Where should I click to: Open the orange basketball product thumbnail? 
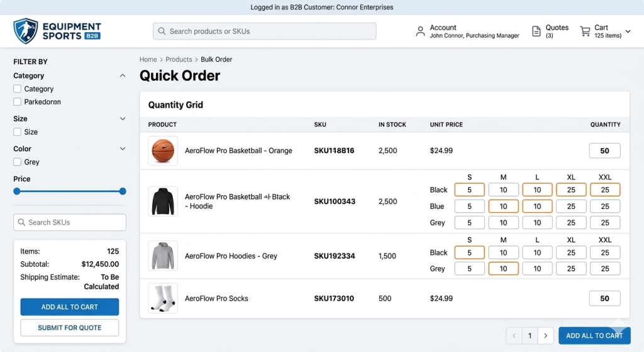click(x=163, y=150)
